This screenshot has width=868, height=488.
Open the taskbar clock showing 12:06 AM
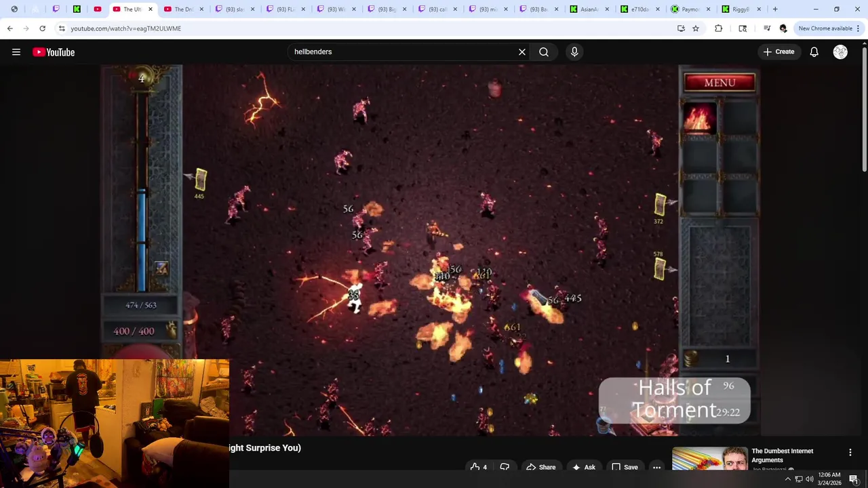pyautogui.click(x=829, y=479)
